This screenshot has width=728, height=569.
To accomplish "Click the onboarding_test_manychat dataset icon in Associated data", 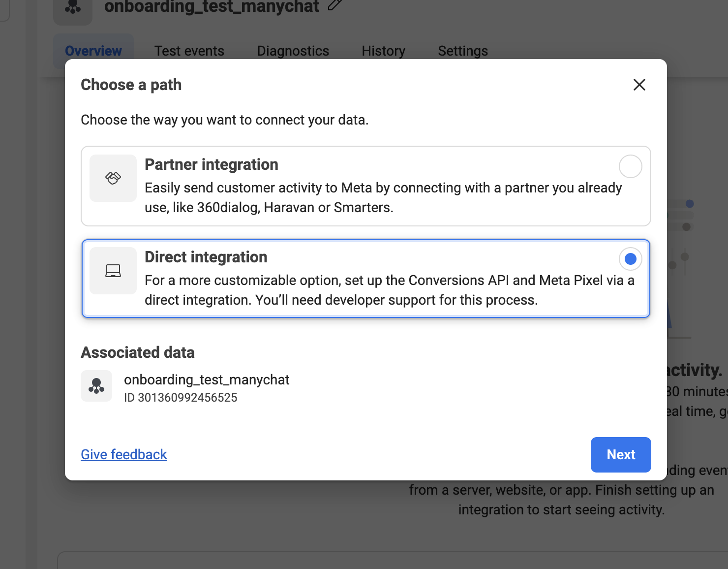I will coord(96,386).
